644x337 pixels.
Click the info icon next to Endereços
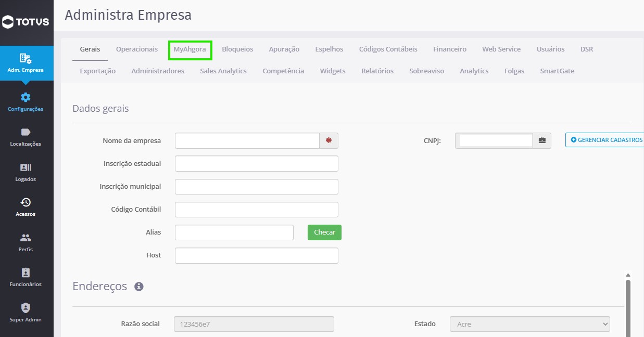pos(139,287)
